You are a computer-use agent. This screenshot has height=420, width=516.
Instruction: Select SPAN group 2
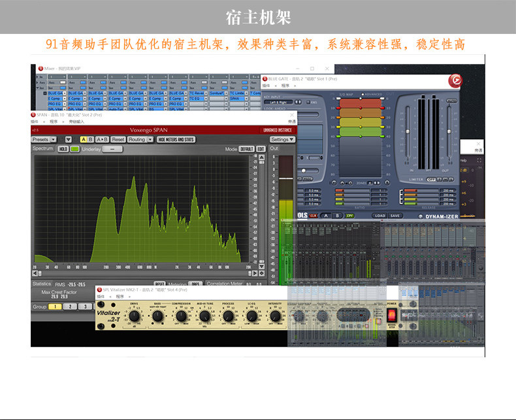tap(70, 307)
